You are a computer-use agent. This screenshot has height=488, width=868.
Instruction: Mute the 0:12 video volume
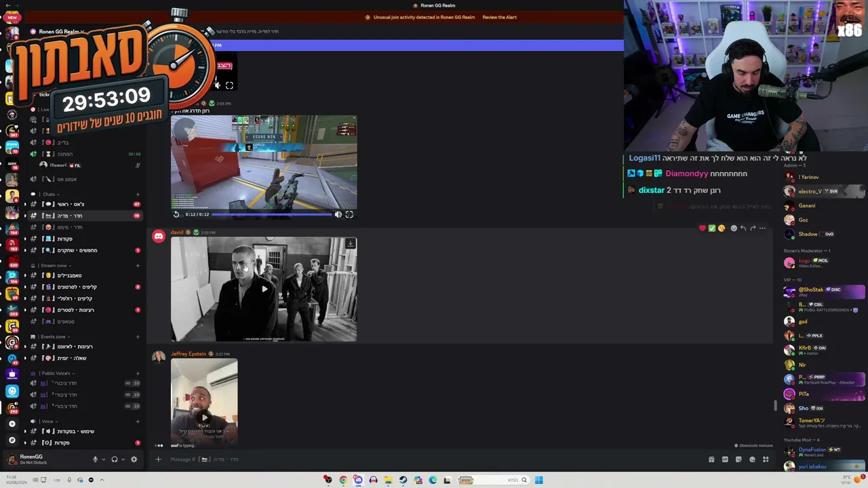pos(338,215)
